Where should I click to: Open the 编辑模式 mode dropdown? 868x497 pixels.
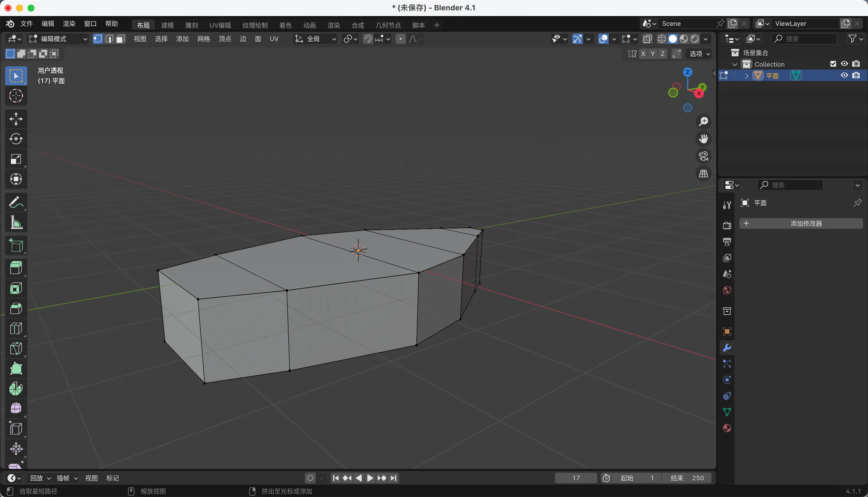[x=58, y=39]
